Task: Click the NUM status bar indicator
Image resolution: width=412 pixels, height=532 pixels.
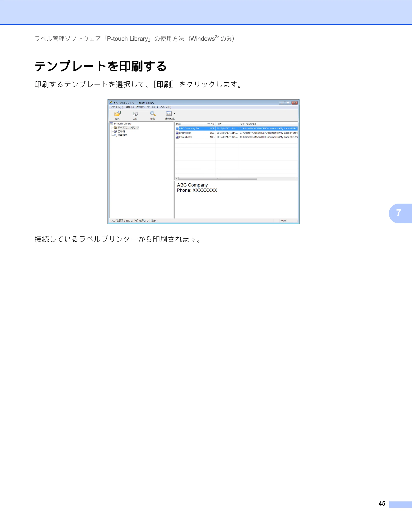Action: point(283,221)
